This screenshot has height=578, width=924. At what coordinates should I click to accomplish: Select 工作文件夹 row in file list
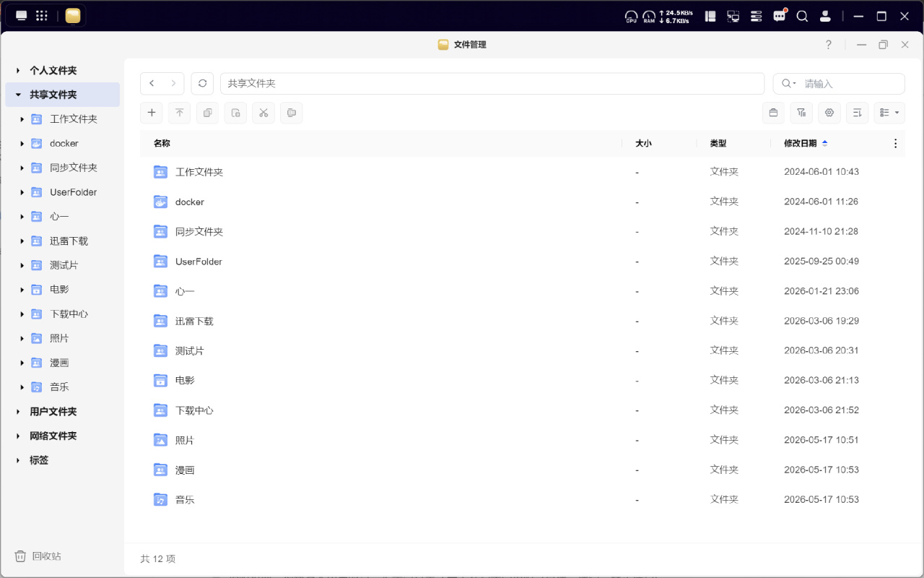(522, 172)
